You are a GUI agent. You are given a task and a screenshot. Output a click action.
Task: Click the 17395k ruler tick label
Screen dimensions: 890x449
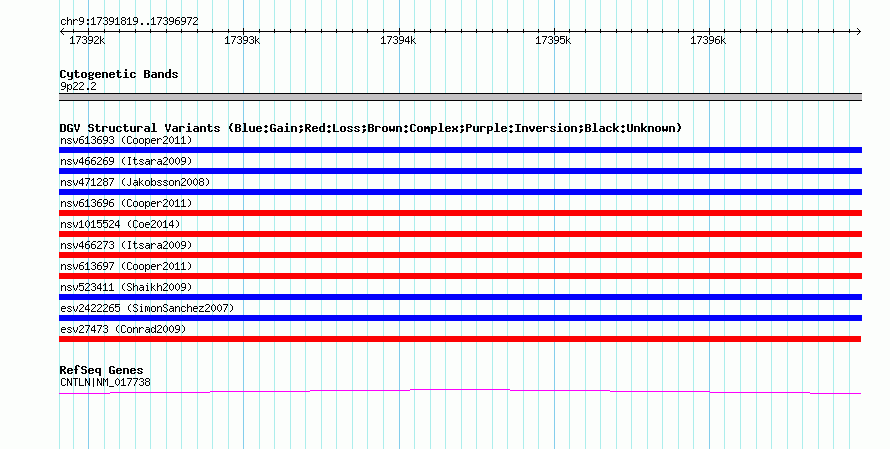pos(553,40)
